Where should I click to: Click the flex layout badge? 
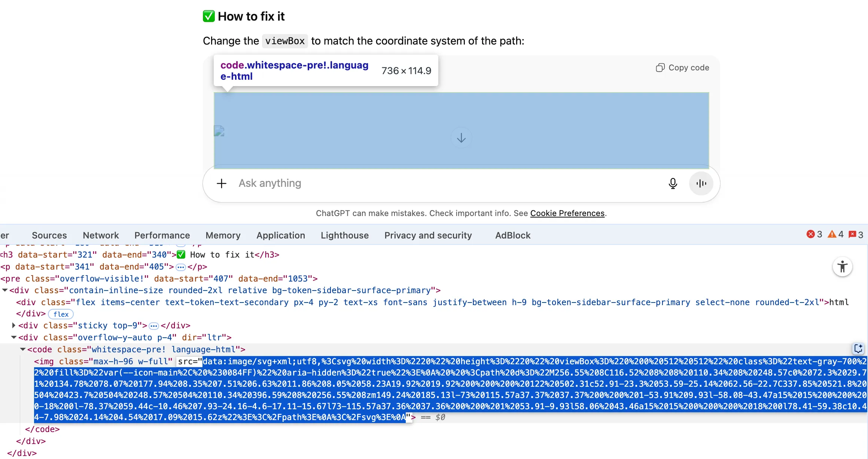(61, 314)
